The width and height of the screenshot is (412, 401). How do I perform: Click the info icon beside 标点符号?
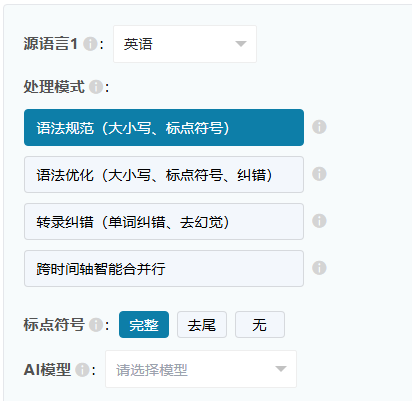(x=96, y=325)
